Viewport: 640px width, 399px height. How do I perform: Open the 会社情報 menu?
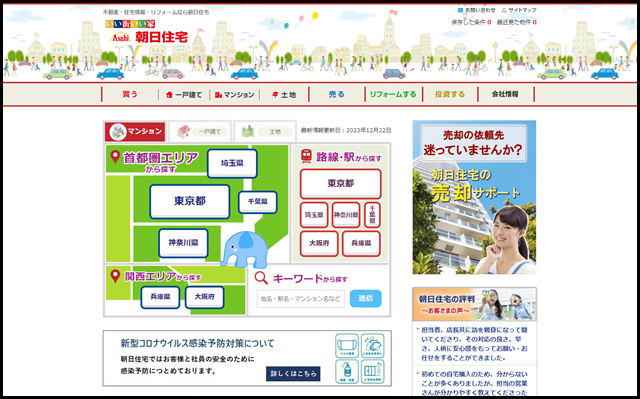pos(505,94)
